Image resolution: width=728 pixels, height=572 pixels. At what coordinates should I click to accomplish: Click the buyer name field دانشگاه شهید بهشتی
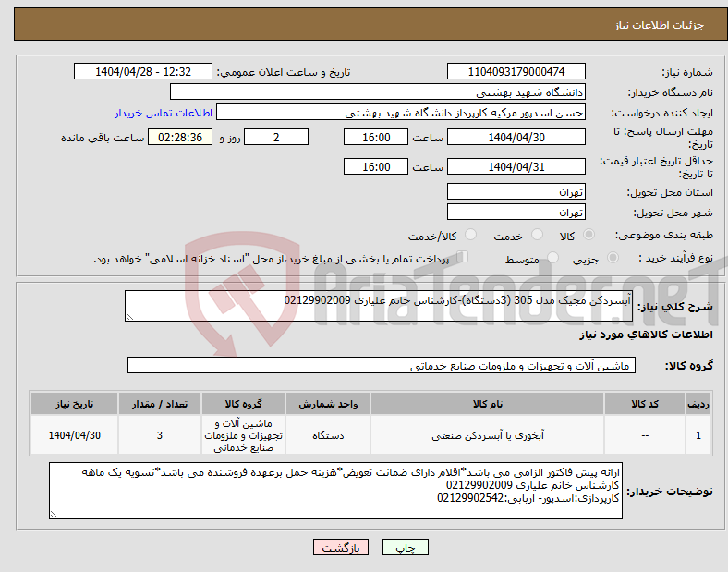coord(378,91)
